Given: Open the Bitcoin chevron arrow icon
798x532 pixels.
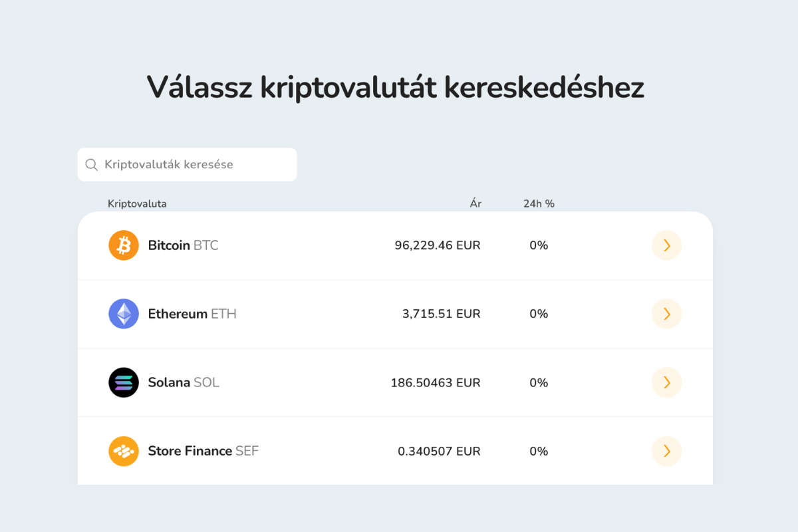Looking at the screenshot, I should [x=666, y=245].
